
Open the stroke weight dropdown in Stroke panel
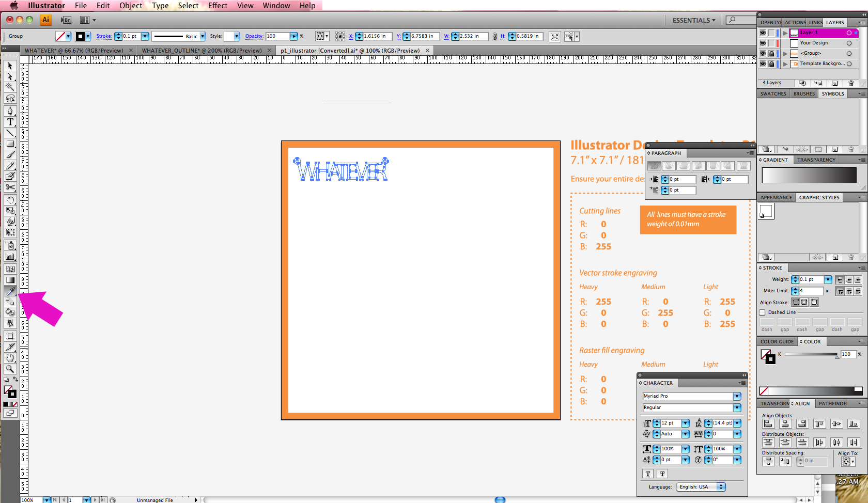click(828, 279)
